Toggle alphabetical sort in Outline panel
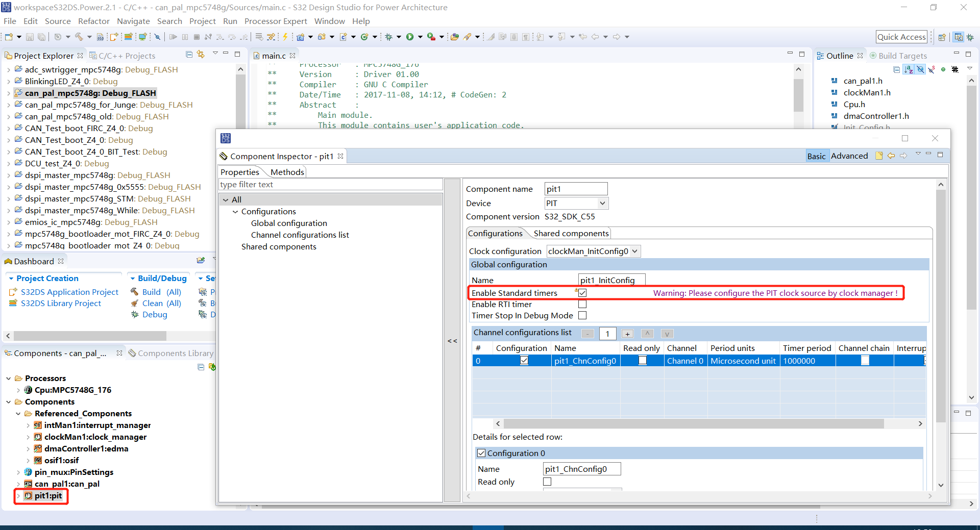980x530 pixels. (909, 69)
